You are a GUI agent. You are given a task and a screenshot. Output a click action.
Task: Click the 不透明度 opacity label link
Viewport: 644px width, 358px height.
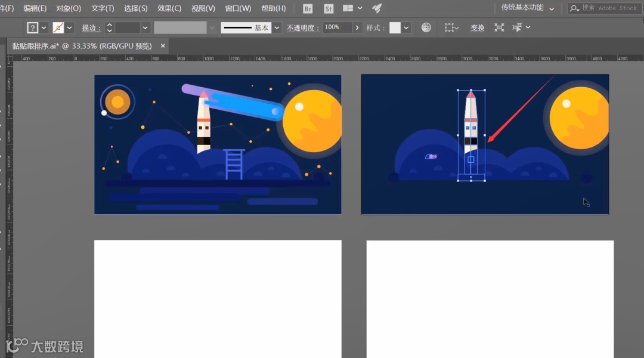click(302, 28)
